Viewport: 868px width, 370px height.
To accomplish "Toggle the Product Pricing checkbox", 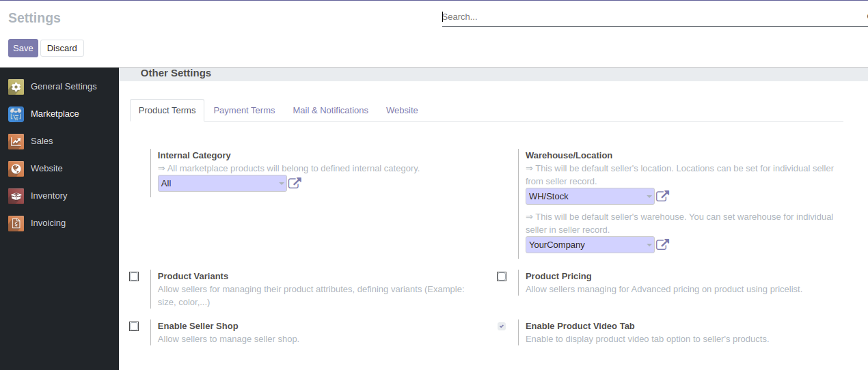I will (x=502, y=276).
